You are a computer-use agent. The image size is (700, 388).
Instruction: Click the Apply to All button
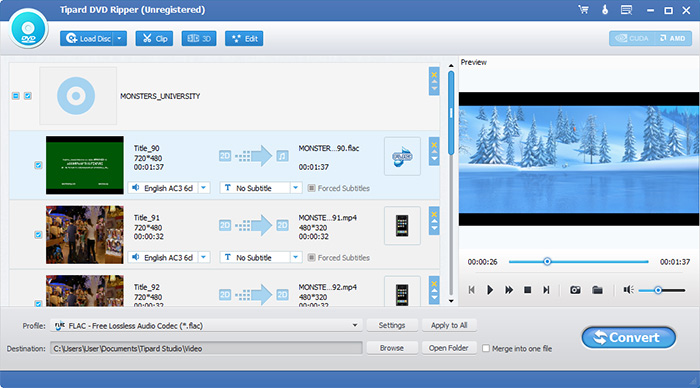point(449,325)
